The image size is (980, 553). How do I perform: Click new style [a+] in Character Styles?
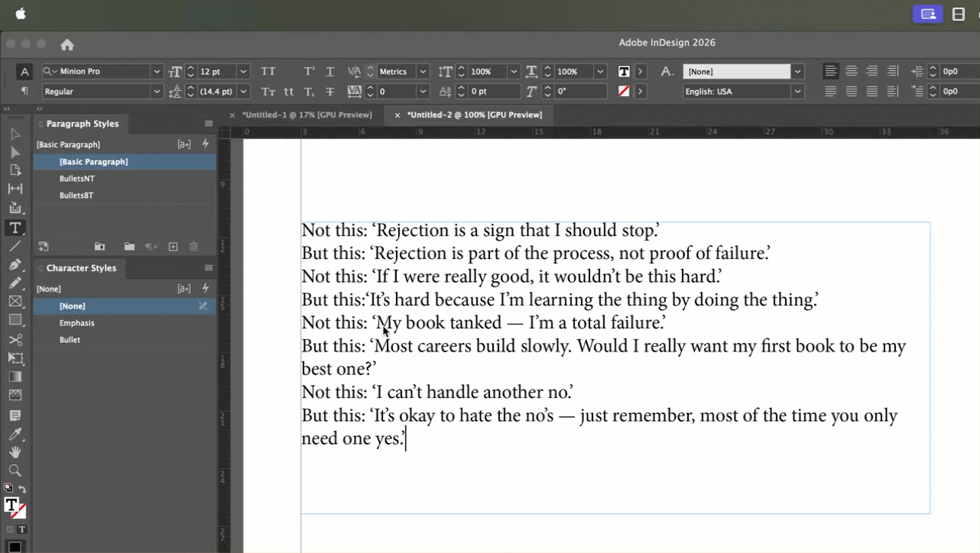click(x=184, y=289)
